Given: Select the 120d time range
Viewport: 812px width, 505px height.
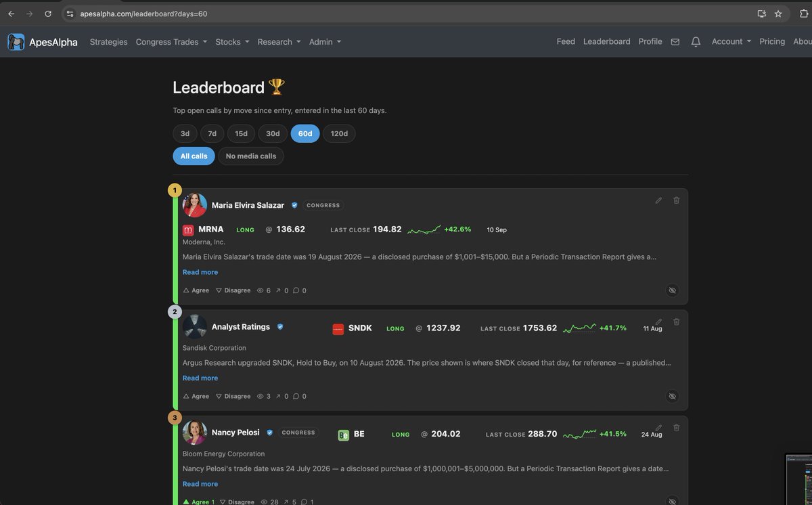Looking at the screenshot, I should (x=339, y=133).
